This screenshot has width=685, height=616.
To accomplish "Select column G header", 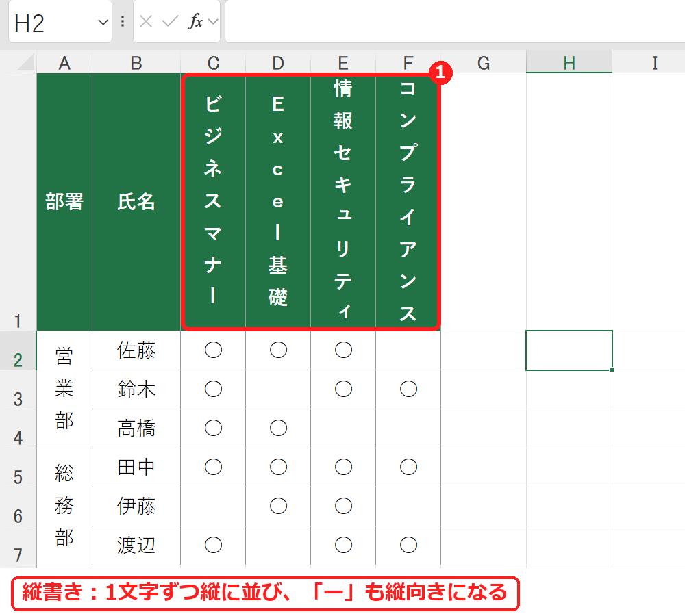I will (484, 63).
